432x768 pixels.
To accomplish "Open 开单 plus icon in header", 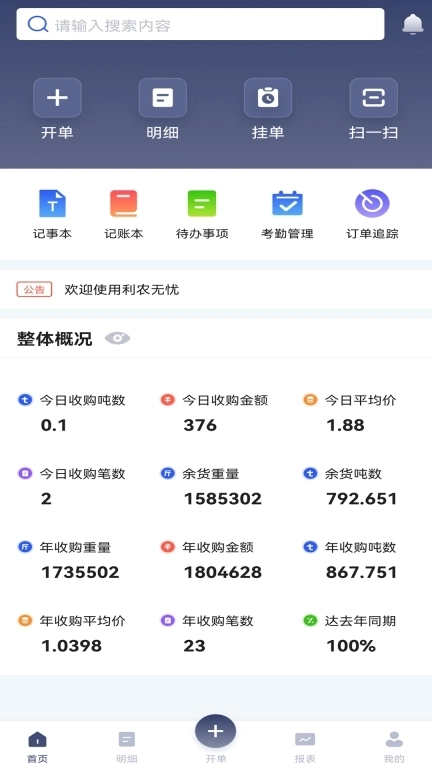I will click(x=57, y=98).
